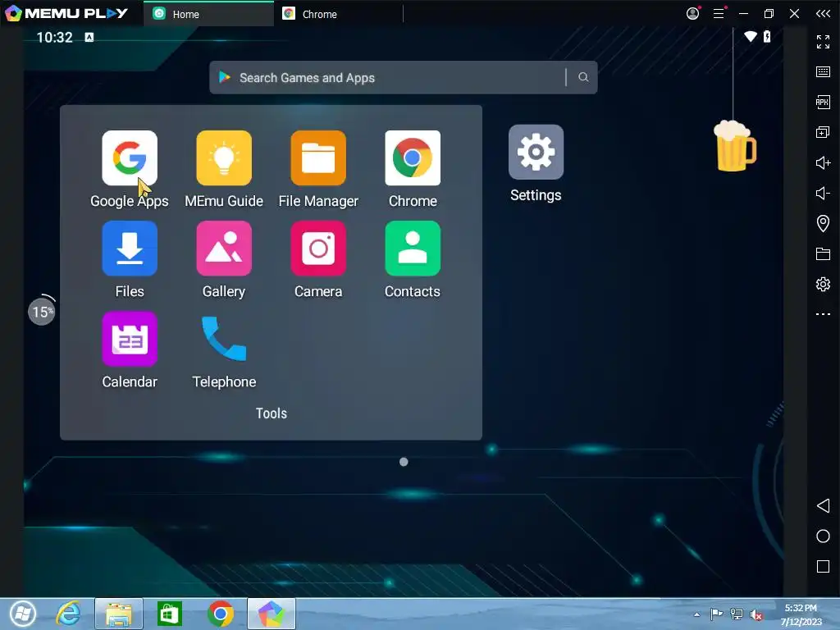The width and height of the screenshot is (840, 630).
Task: Click the Wi-Fi status icon
Action: click(x=751, y=36)
